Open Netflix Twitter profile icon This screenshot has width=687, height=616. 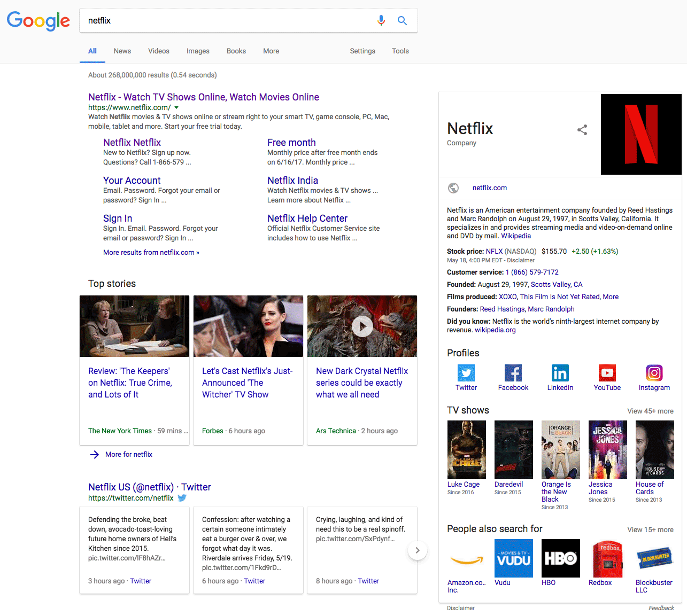[466, 373]
